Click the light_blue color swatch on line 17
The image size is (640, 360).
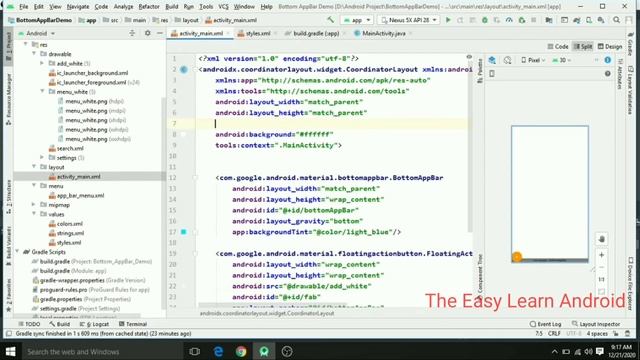click(x=184, y=232)
